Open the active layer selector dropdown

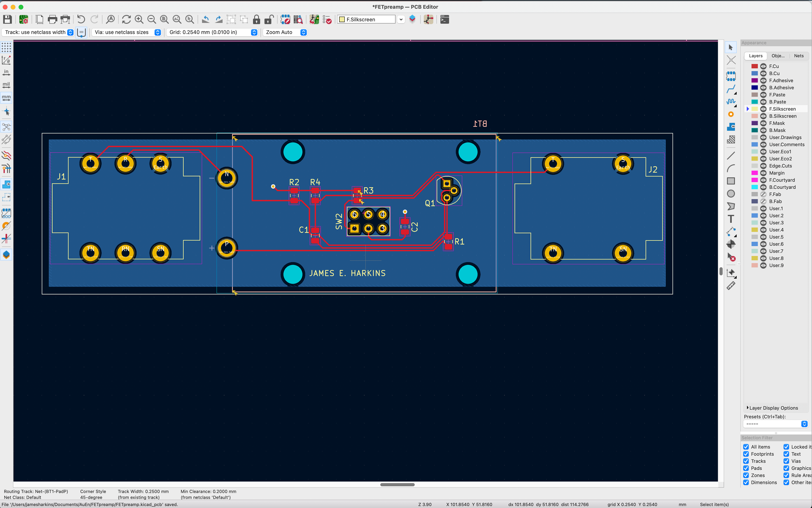[x=401, y=19]
